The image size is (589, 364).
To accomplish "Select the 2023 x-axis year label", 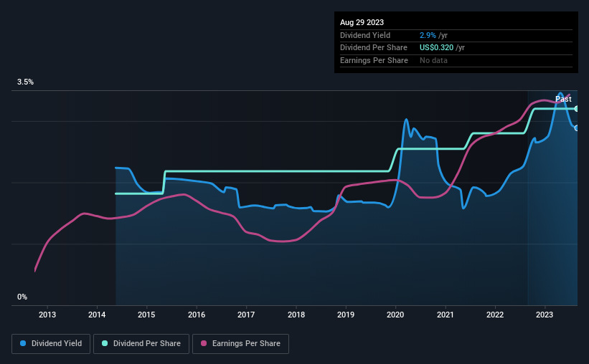I will pyautogui.click(x=545, y=314).
